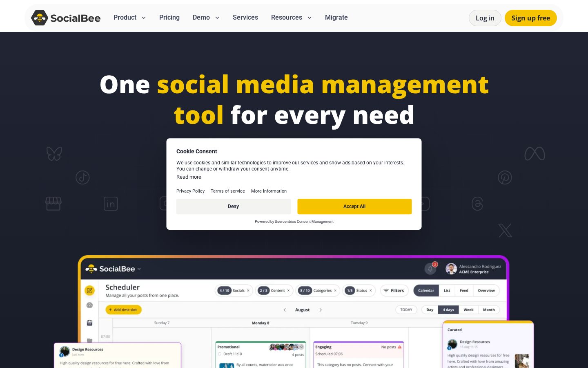Open the More Information link
Image resolution: width=588 pixels, height=368 pixels.
click(x=269, y=191)
